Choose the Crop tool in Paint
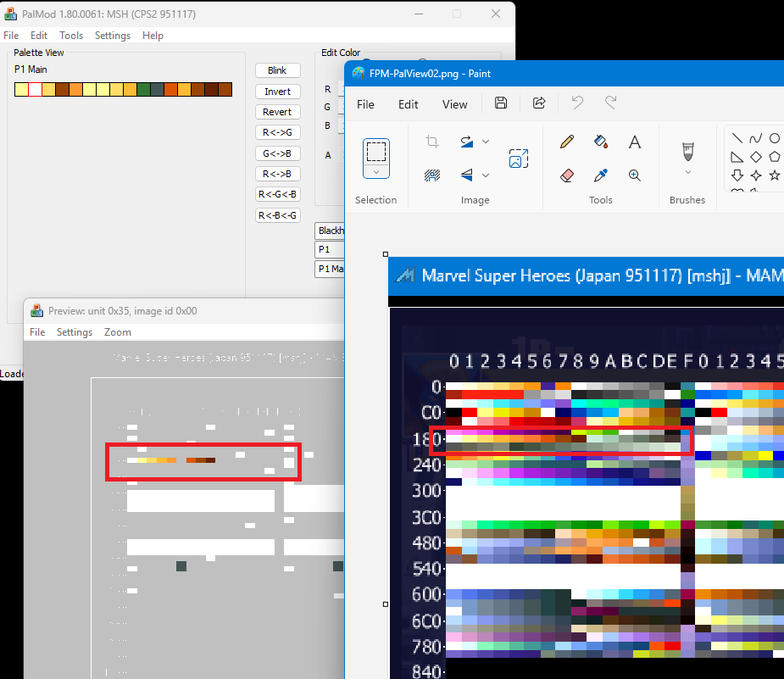Screen dimensions: 784x679 432,142
